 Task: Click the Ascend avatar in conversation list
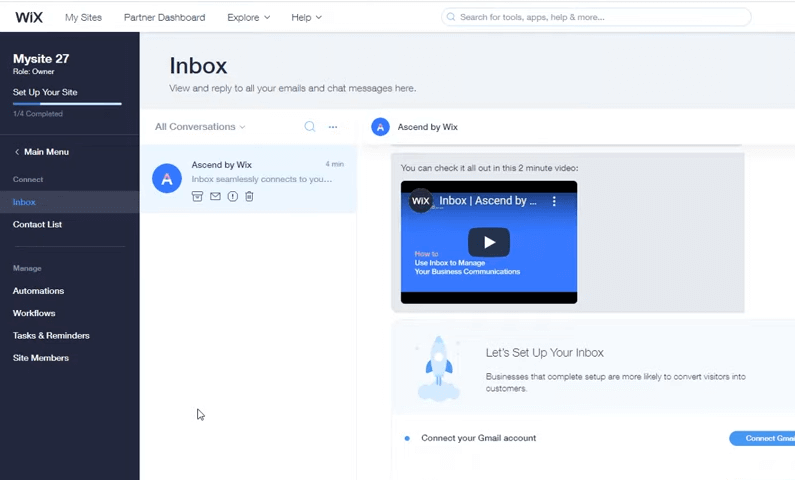point(167,178)
